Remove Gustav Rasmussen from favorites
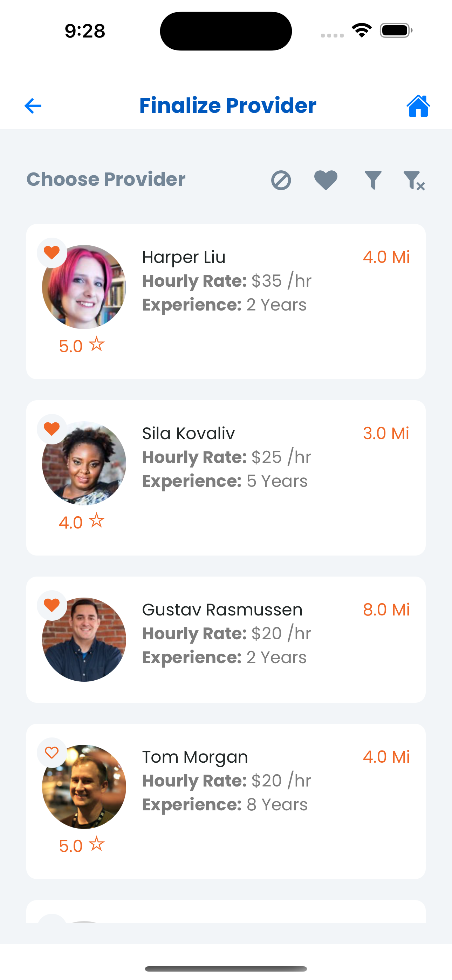The height and width of the screenshot is (980, 452). click(x=52, y=605)
